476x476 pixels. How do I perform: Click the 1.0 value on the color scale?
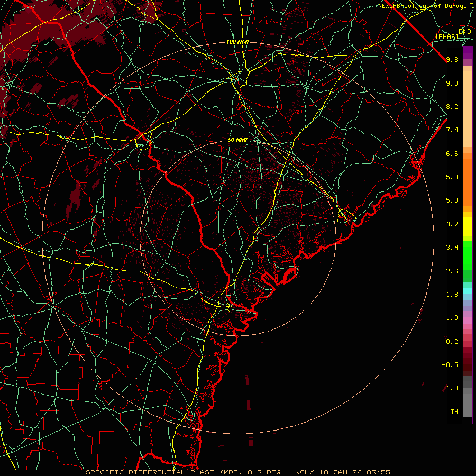pyautogui.click(x=452, y=318)
